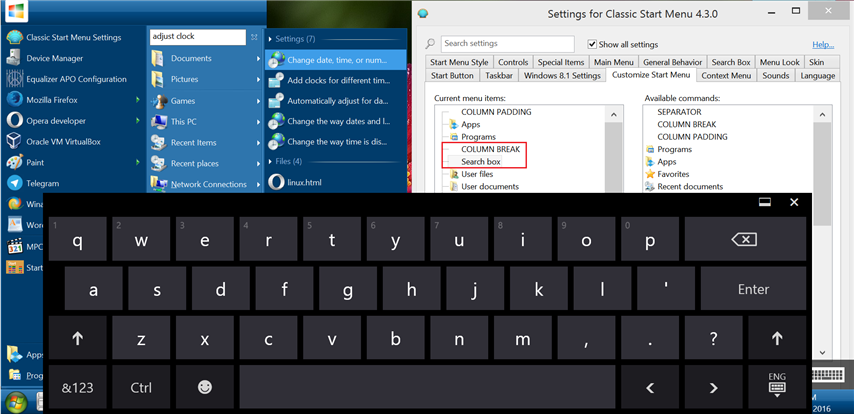Select Search box in Current menu items
This screenshot has height=414, width=854.
click(480, 162)
